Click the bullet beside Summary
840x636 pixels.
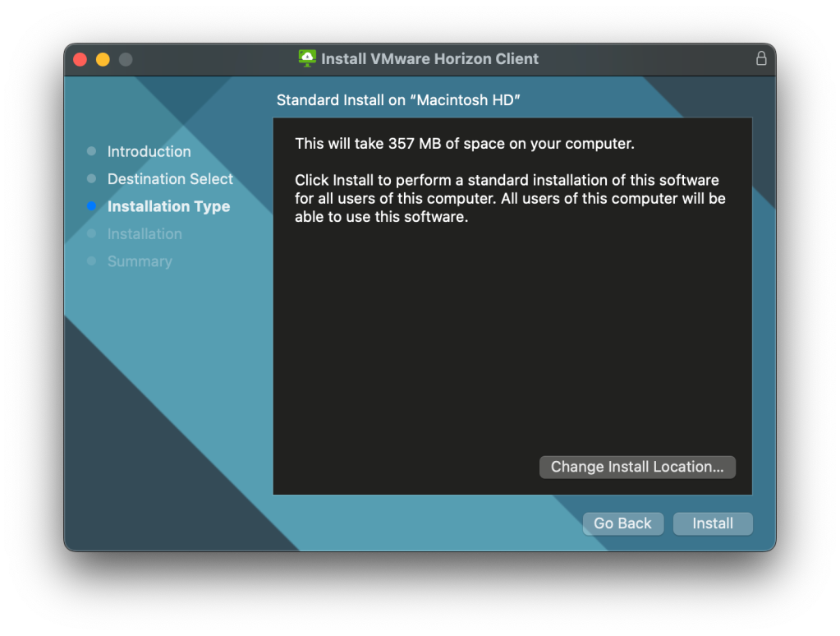(91, 261)
